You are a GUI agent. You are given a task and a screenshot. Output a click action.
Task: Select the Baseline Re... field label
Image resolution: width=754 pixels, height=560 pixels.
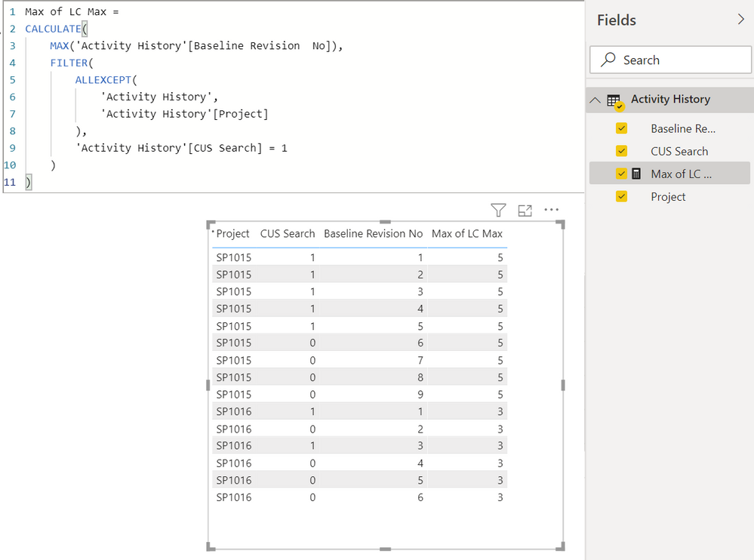click(683, 129)
